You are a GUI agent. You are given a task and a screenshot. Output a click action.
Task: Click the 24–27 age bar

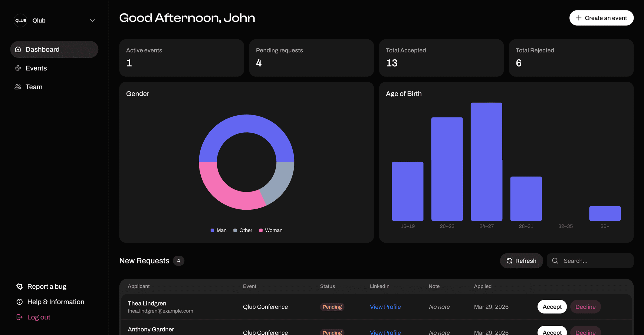coord(486,162)
